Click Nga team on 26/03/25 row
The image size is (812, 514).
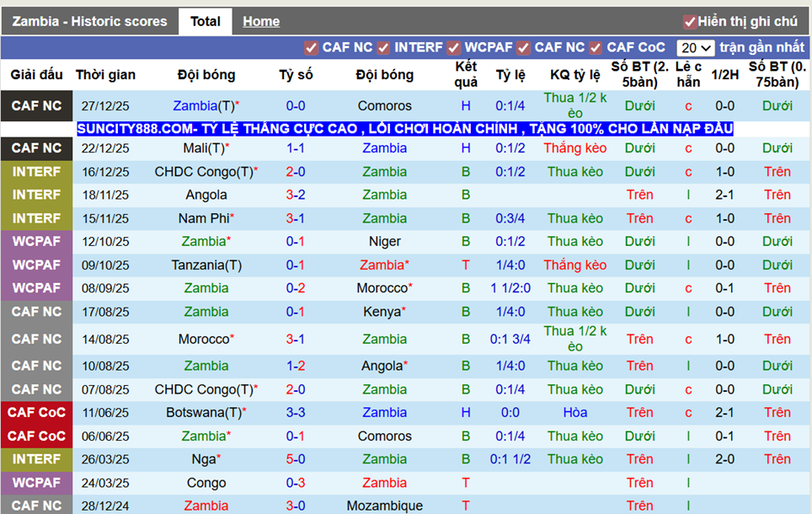(x=206, y=459)
